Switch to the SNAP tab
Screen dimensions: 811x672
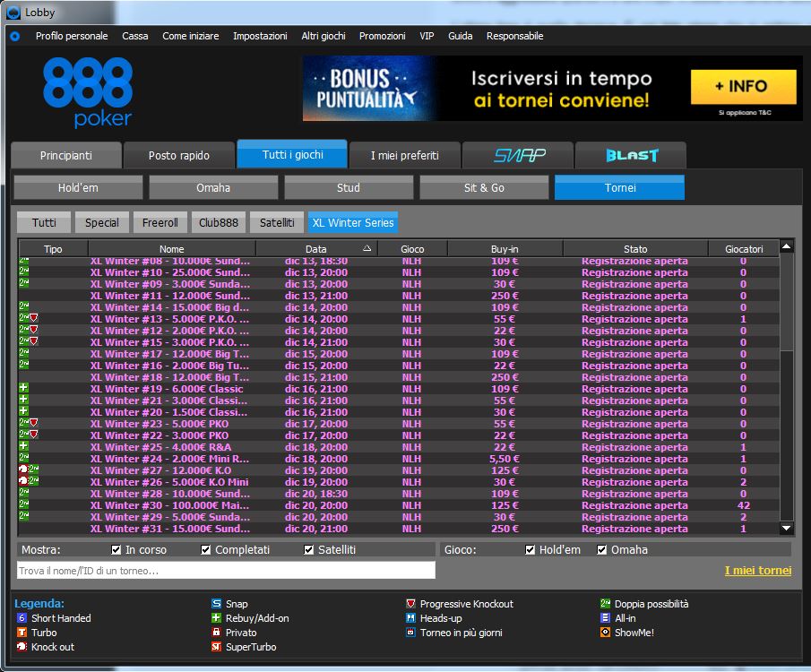pyautogui.click(x=518, y=155)
